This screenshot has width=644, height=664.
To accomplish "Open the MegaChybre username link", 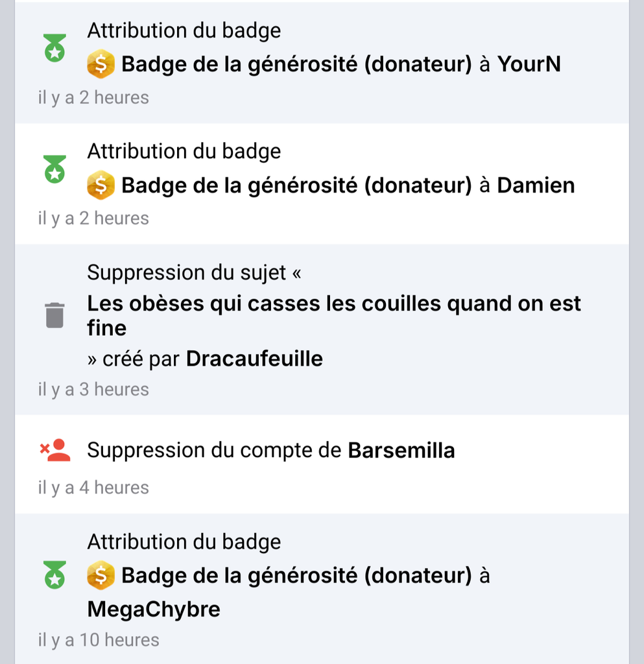I will pyautogui.click(x=154, y=610).
